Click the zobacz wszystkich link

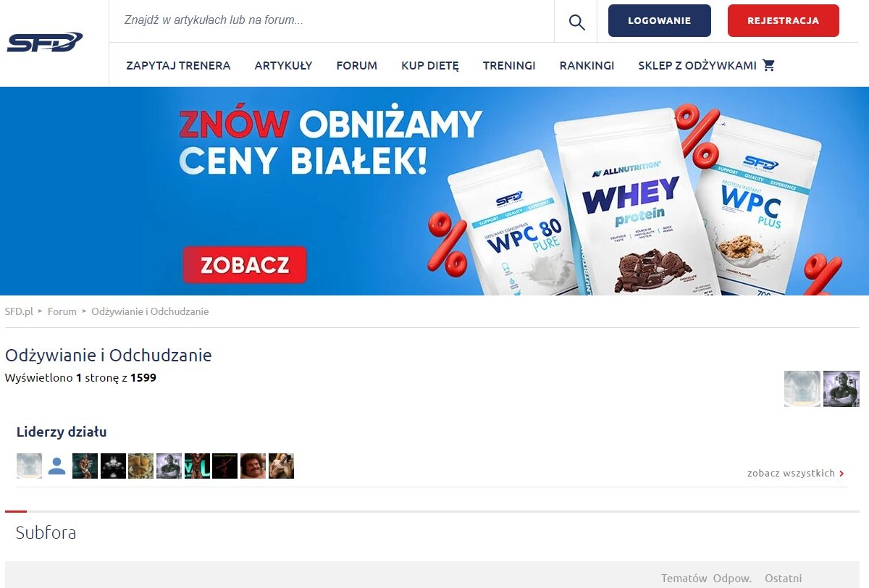click(x=791, y=474)
